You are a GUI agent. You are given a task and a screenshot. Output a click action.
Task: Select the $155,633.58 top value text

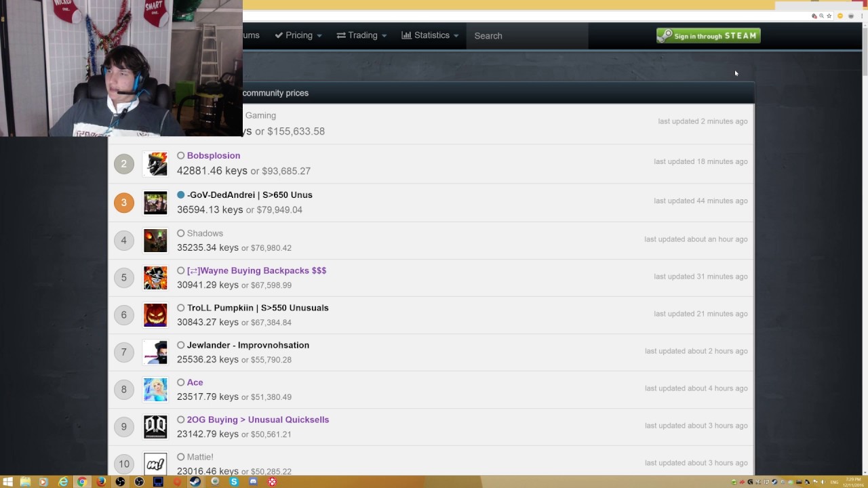[296, 131]
